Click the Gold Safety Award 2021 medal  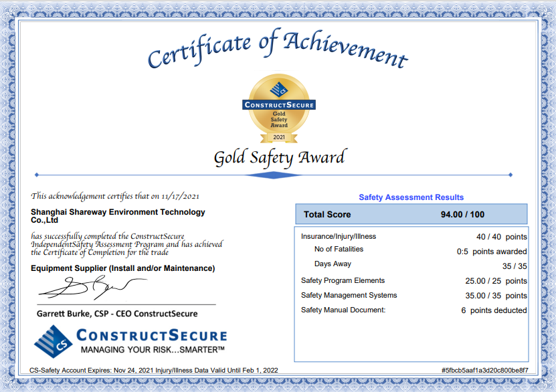pos(279,108)
